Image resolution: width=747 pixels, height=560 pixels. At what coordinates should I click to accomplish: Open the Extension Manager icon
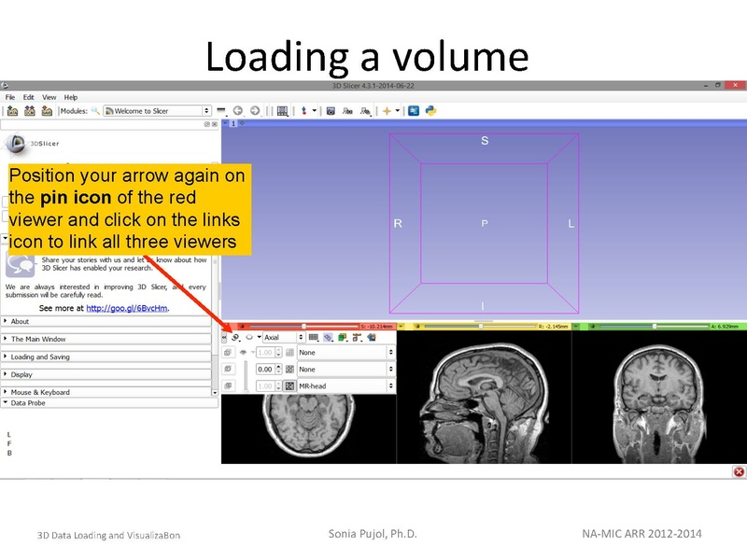pyautogui.click(x=414, y=111)
